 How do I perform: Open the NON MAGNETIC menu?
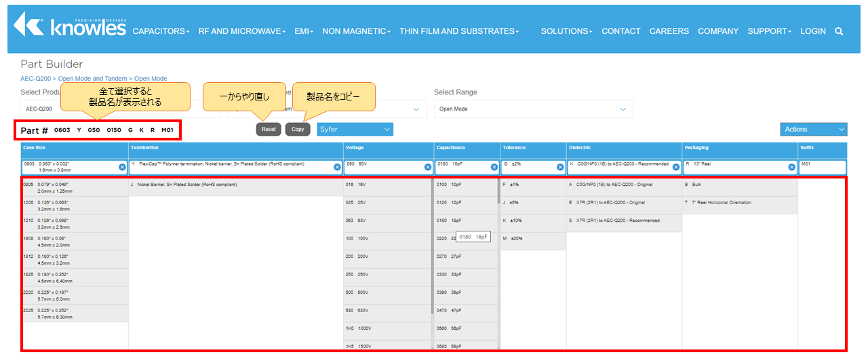[x=357, y=31]
